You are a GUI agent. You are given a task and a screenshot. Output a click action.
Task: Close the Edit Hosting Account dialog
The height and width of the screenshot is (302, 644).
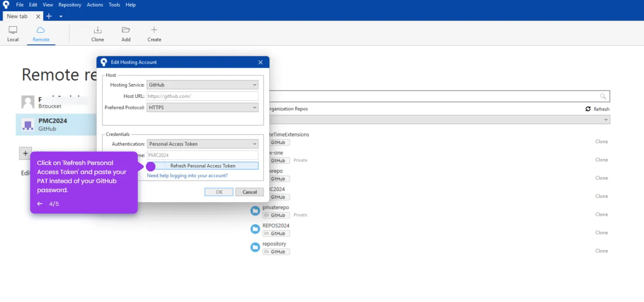(260, 62)
